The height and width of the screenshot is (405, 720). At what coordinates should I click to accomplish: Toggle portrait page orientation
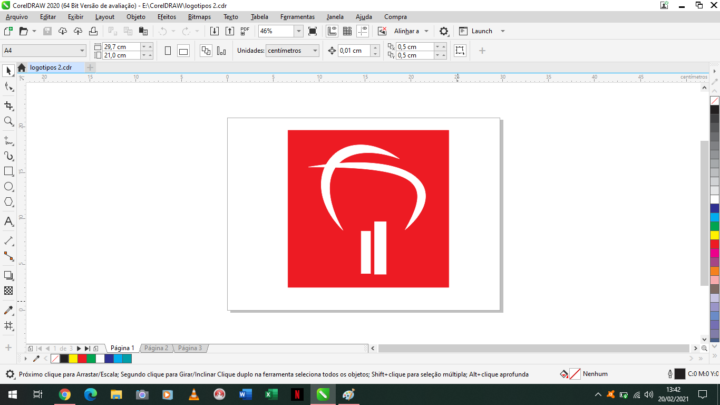pyautogui.click(x=168, y=51)
